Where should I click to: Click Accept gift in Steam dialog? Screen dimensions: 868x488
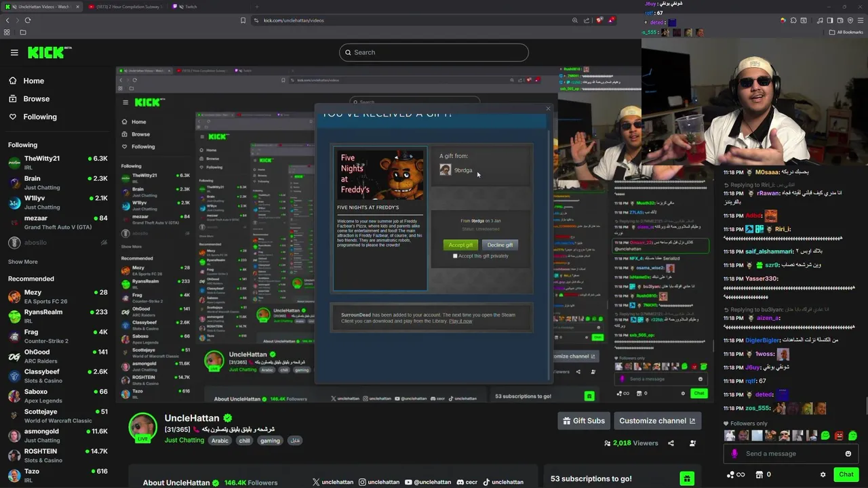pyautogui.click(x=460, y=245)
